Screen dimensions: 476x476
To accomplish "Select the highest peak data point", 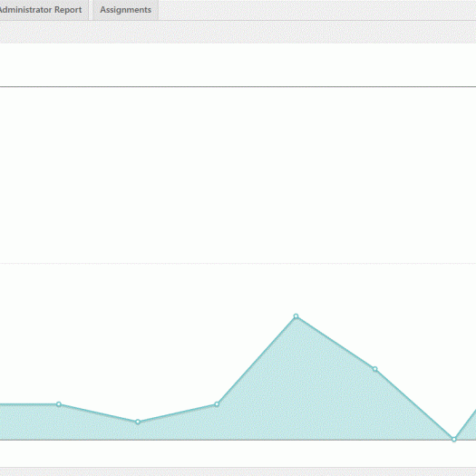I will coord(296,316).
